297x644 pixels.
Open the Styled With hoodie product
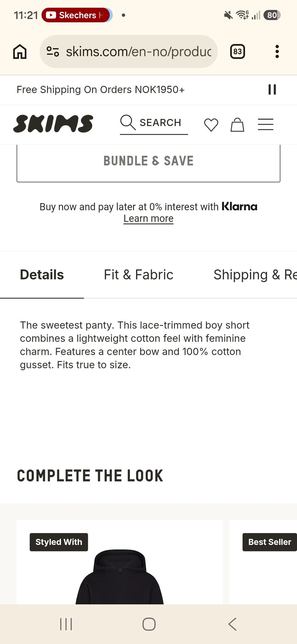coord(119,562)
